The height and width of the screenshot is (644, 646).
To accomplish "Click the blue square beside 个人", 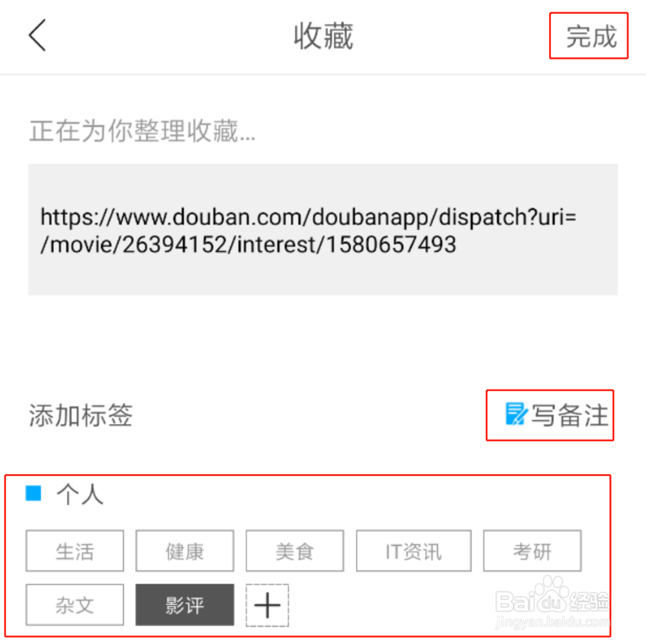I will (34, 493).
